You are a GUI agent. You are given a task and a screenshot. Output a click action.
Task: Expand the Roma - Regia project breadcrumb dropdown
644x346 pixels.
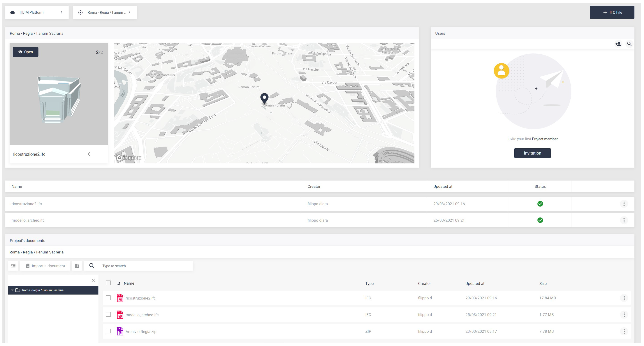(129, 12)
